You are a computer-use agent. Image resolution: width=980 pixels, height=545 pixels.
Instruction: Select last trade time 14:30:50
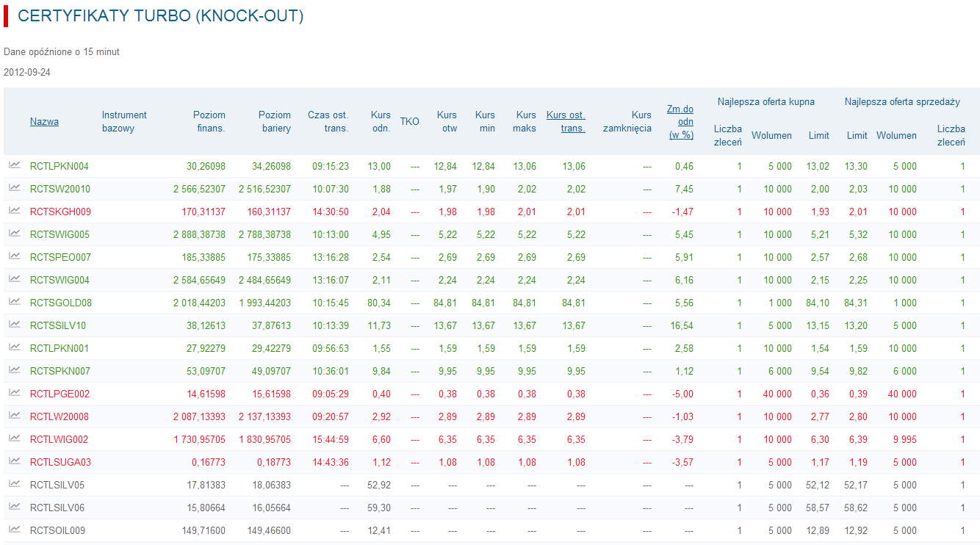coord(331,212)
